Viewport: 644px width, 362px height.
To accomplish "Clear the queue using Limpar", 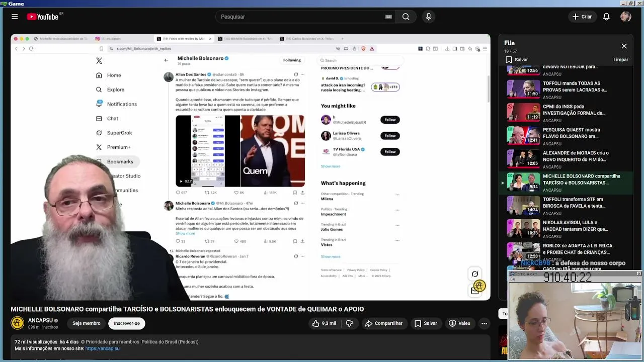I will [x=621, y=60].
